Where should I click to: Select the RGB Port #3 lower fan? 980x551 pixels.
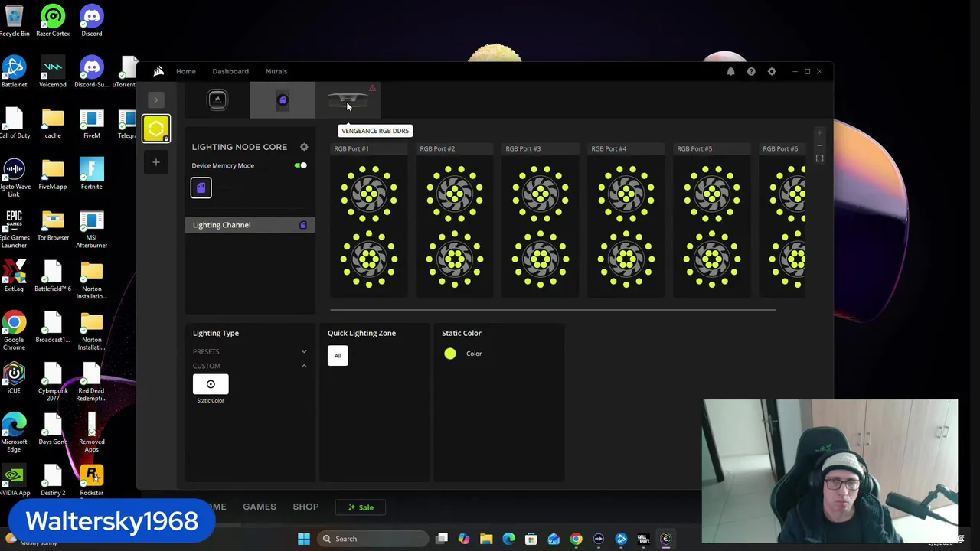[x=541, y=259]
